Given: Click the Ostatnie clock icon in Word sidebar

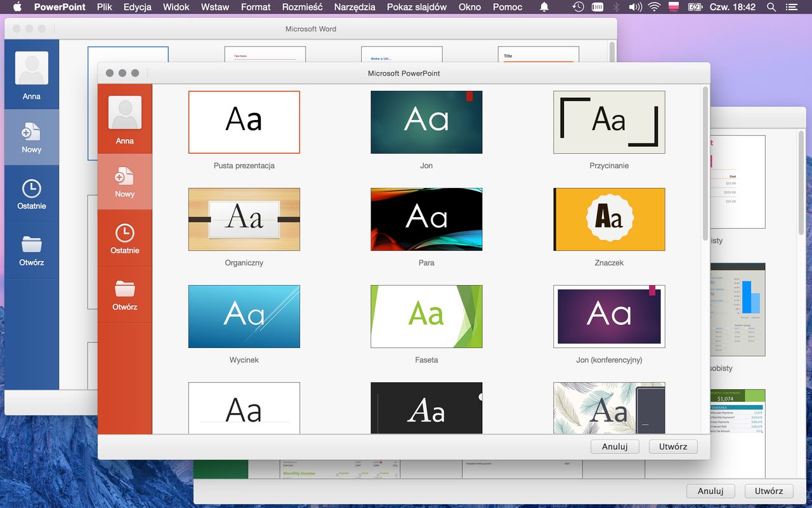Looking at the screenshot, I should pyautogui.click(x=31, y=189).
